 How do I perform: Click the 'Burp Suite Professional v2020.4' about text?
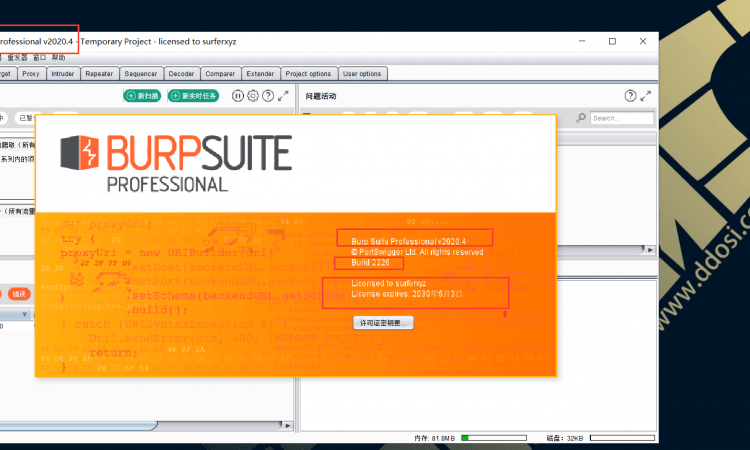pos(408,241)
